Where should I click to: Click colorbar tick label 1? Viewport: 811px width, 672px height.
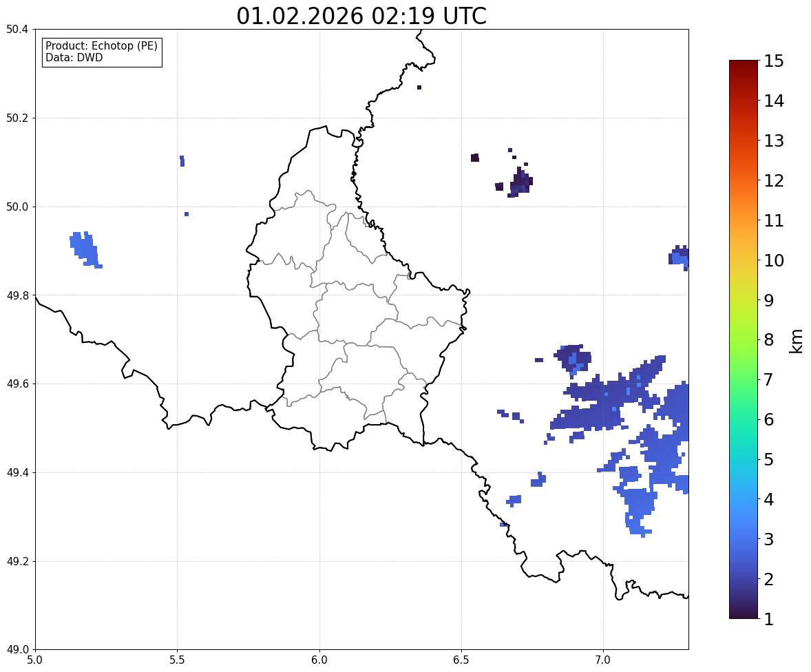769,619
